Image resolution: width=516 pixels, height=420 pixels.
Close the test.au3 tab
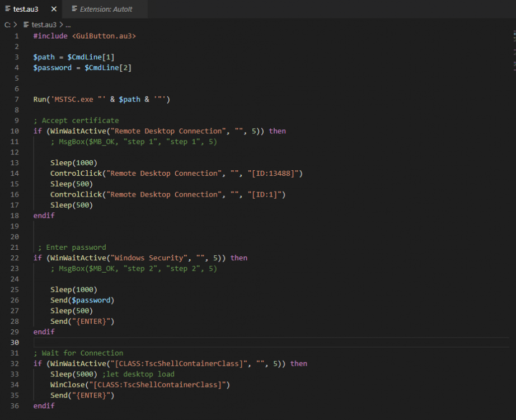coord(54,9)
